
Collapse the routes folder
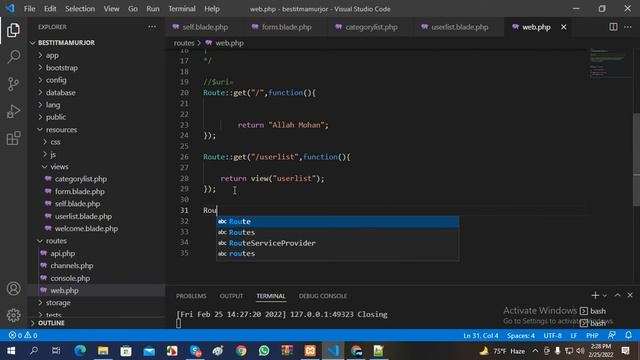point(56,241)
